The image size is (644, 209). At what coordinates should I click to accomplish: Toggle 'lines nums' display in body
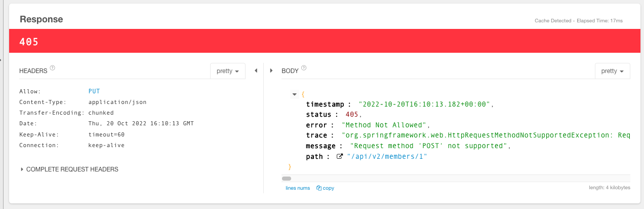pos(298,188)
